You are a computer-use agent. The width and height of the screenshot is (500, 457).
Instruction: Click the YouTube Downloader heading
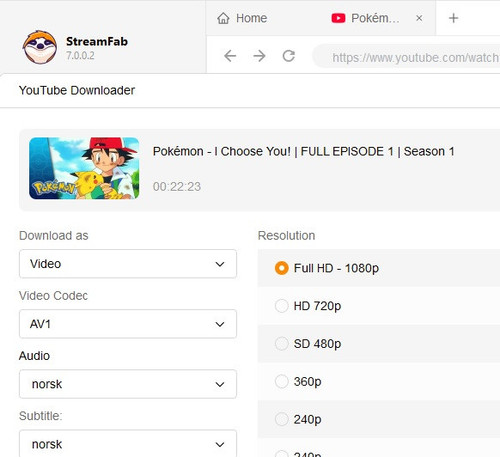click(77, 90)
